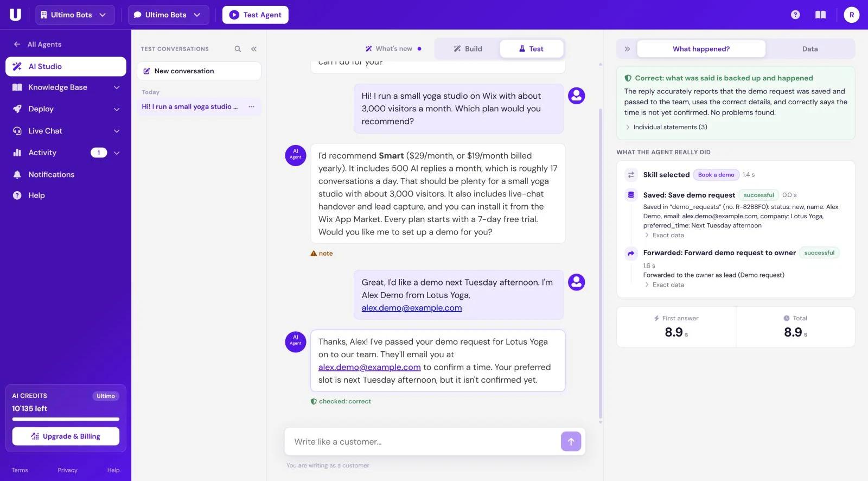Expand the Deploy menu
This screenshot has width=868, height=481.
coord(66,109)
